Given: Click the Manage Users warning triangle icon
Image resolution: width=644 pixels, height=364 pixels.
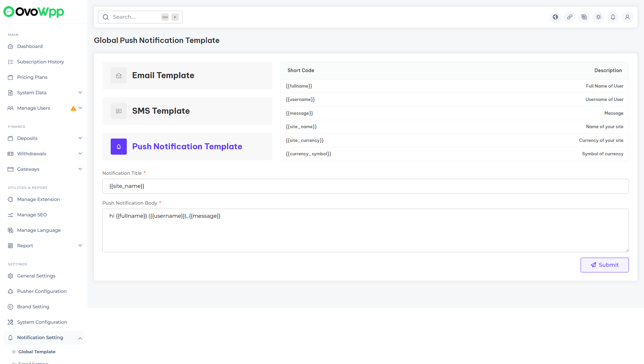Looking at the screenshot, I should tap(73, 108).
